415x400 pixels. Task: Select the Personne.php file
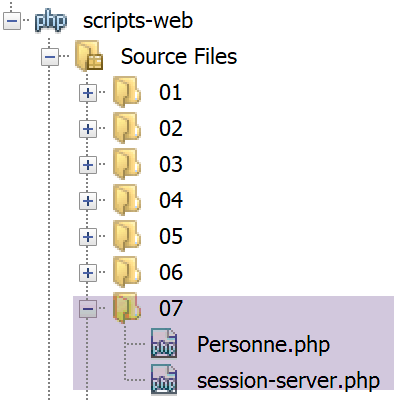pos(264,344)
